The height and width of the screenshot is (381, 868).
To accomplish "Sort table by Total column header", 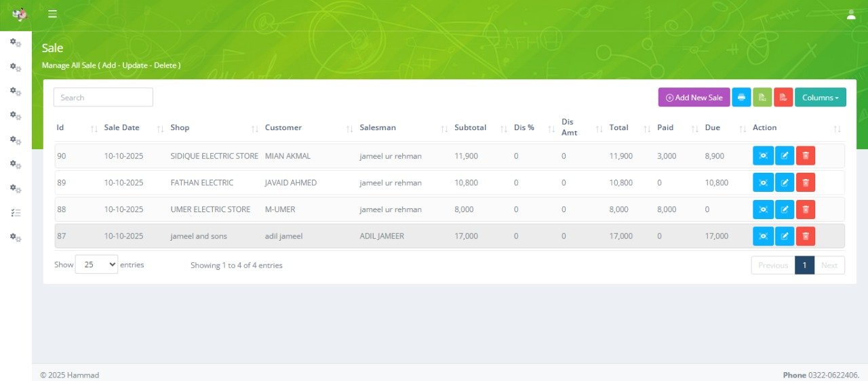I will (618, 127).
